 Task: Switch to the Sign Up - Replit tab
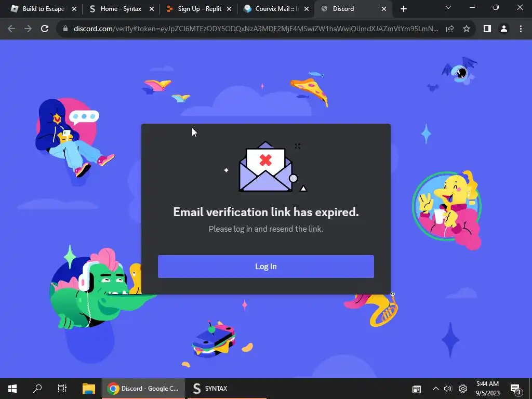click(x=198, y=9)
